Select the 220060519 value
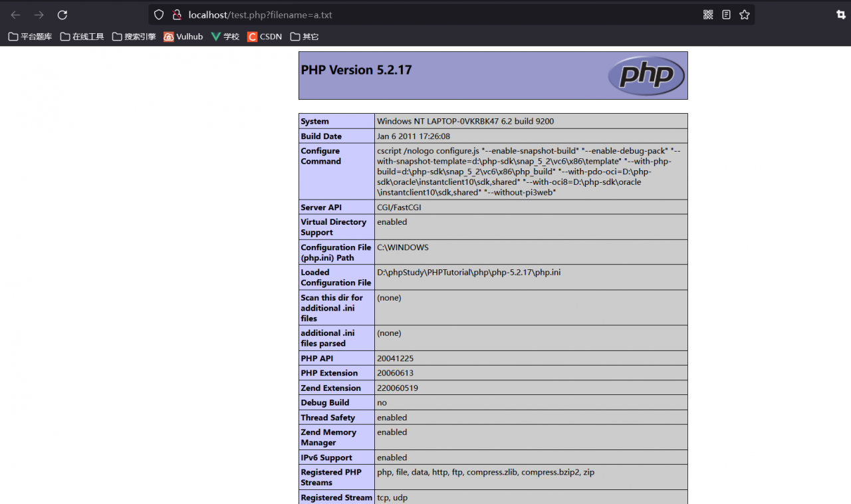 point(398,388)
